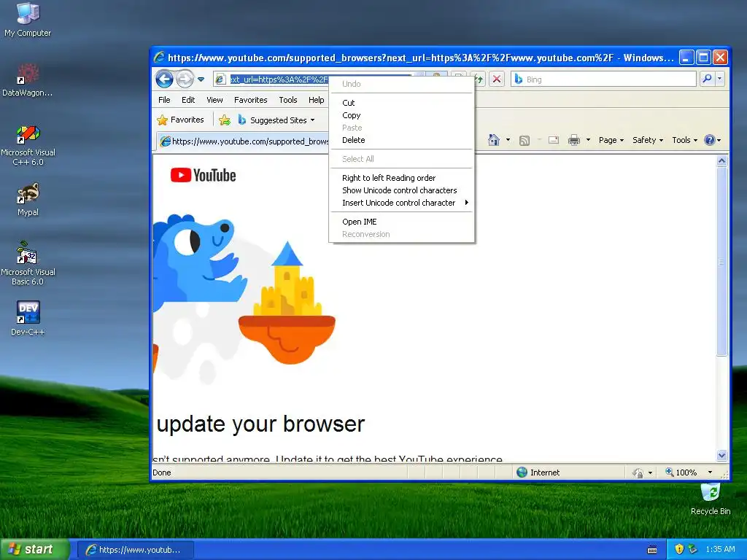The height and width of the screenshot is (560, 747).
Task: Select the YouTube supported_browsers tab
Action: tap(244, 141)
